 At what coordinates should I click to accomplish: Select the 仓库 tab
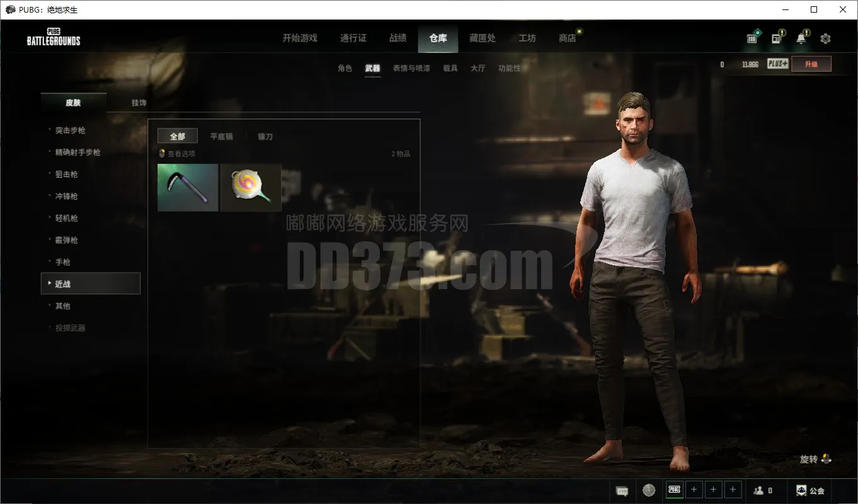click(438, 38)
